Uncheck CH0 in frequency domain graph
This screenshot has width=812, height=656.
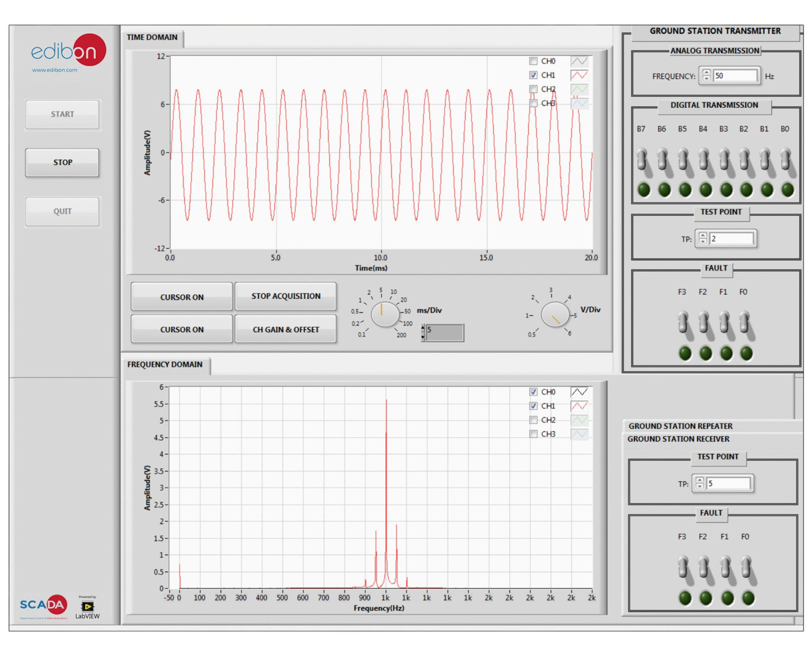click(x=533, y=392)
